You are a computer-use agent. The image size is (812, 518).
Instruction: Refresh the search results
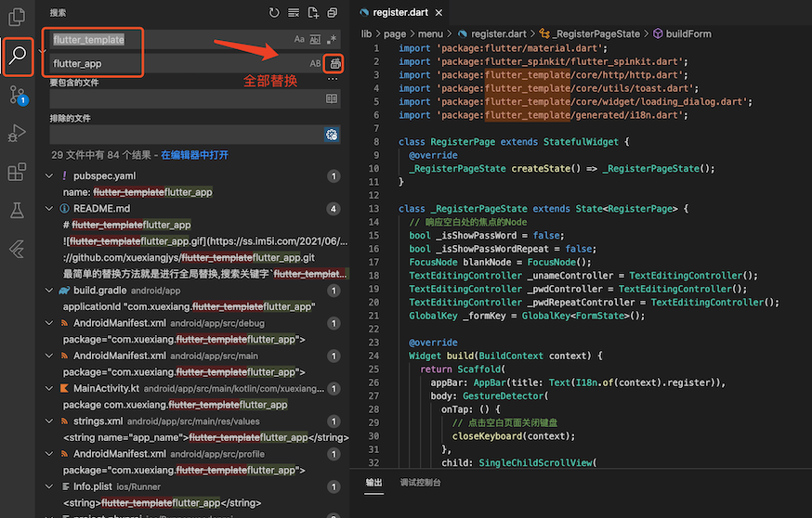point(274,12)
